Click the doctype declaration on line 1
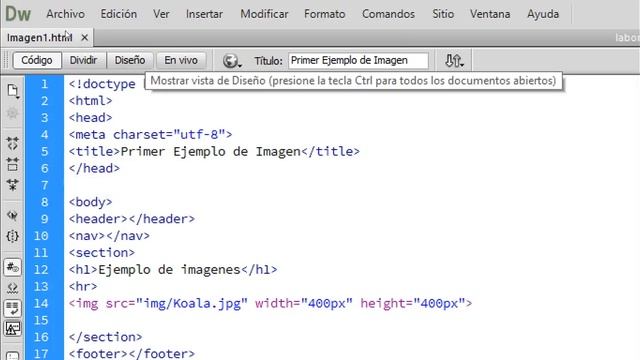The image size is (640, 360). [x=102, y=84]
